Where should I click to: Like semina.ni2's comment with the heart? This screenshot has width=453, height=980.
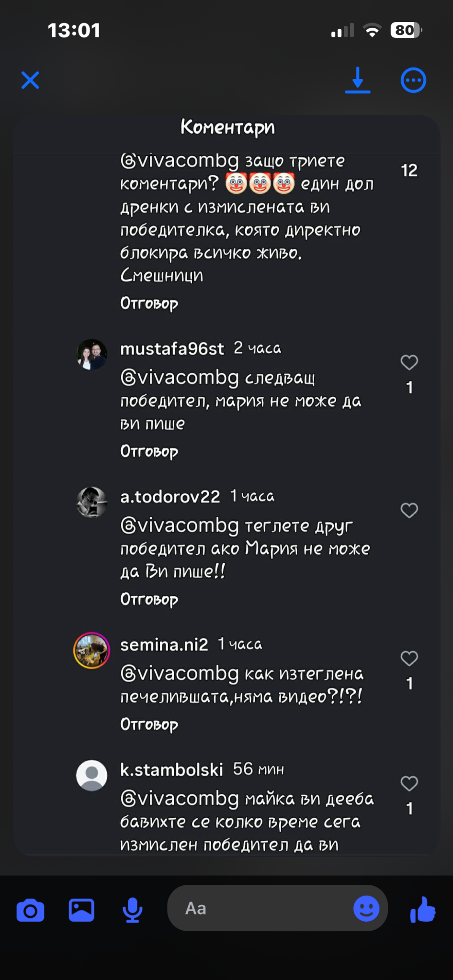[409, 658]
